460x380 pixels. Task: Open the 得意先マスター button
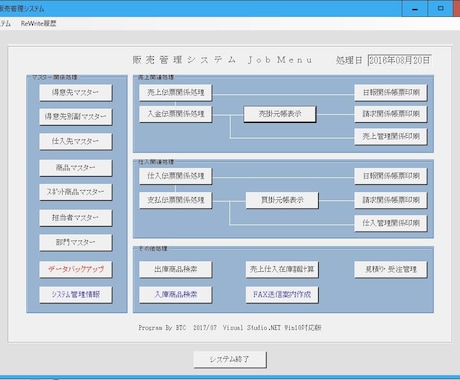point(76,93)
